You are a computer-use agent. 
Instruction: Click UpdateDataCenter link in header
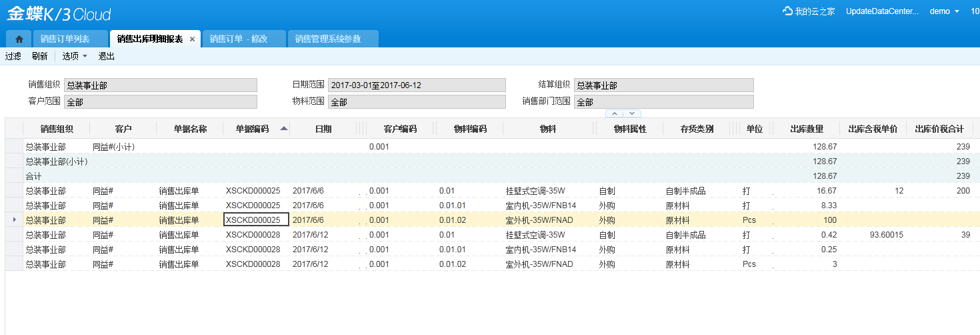coord(882,11)
